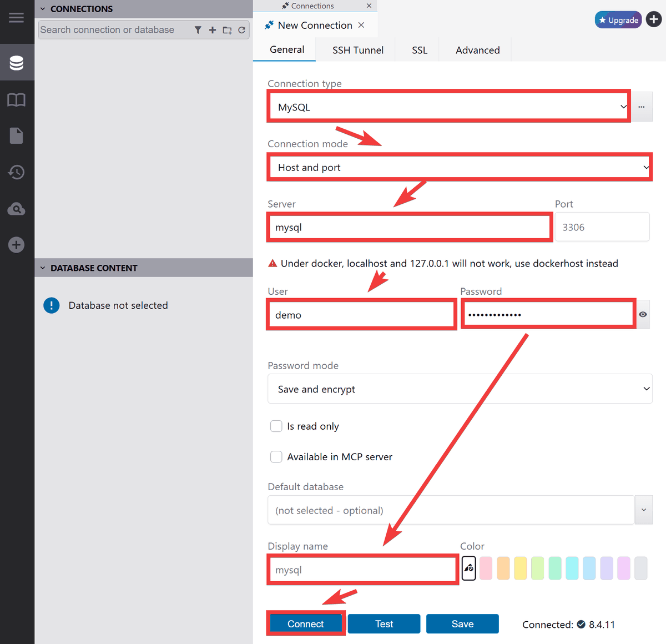Click the round plus button near Upgrade
666x644 pixels.
click(x=654, y=19)
